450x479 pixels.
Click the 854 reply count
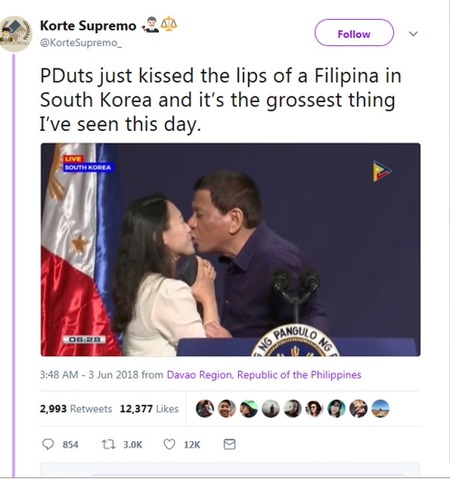click(x=70, y=445)
